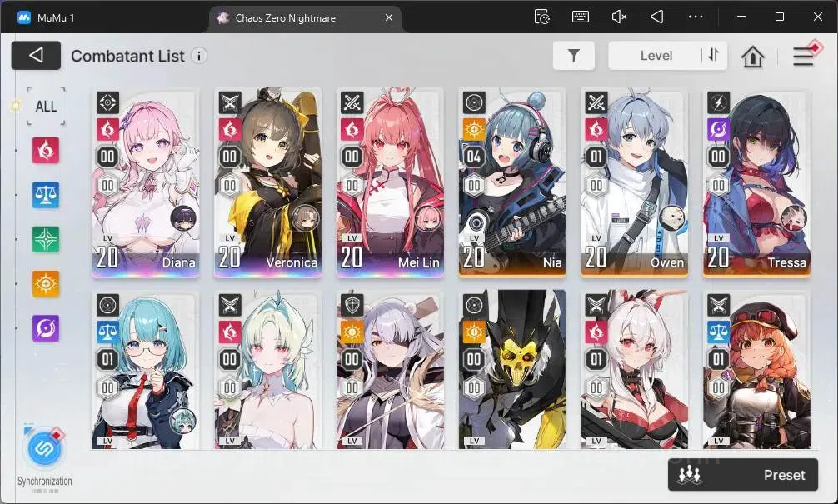This screenshot has height=504, width=838.
Task: Click Nia's orange Instinct attribute badge
Action: [x=474, y=129]
